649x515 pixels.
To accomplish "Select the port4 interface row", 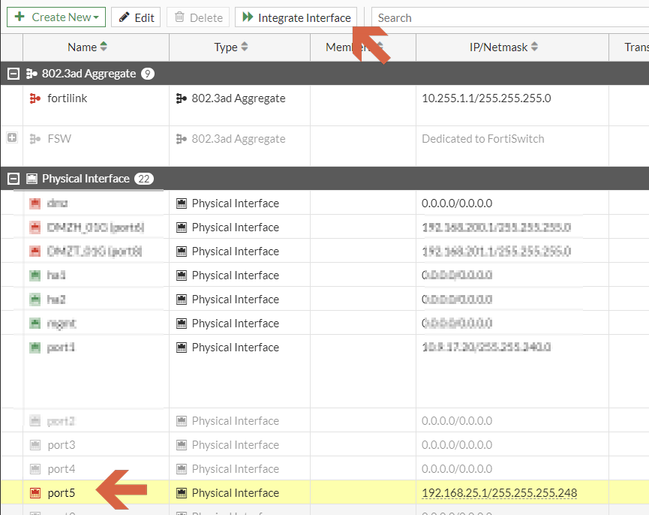I will pos(61,469).
